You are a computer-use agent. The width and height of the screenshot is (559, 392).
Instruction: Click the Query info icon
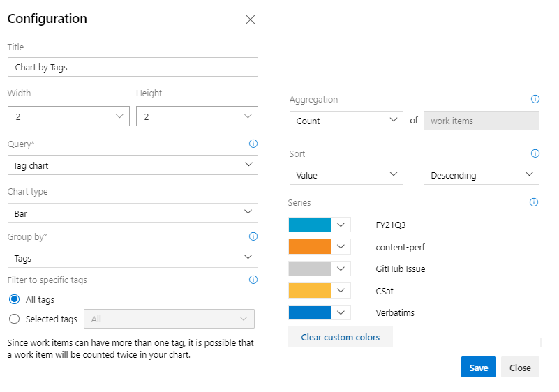coord(253,144)
